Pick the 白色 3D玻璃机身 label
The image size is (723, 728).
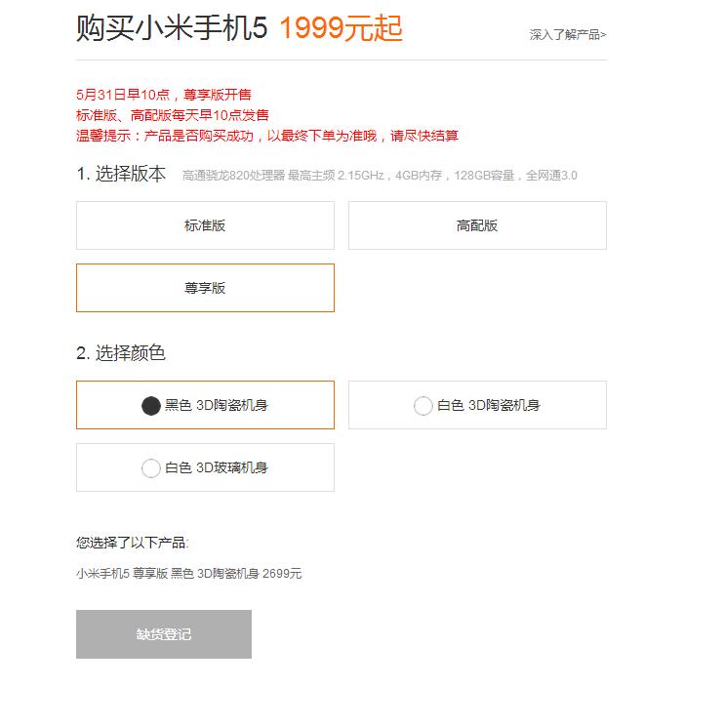pyautogui.click(x=216, y=467)
